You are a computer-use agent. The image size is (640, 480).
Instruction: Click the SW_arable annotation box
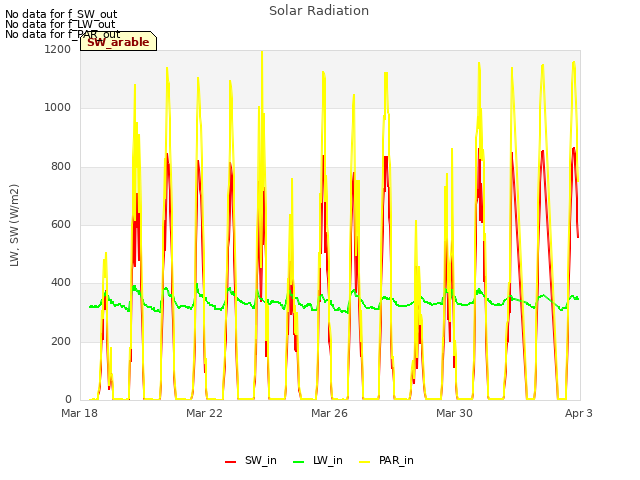click(118, 41)
